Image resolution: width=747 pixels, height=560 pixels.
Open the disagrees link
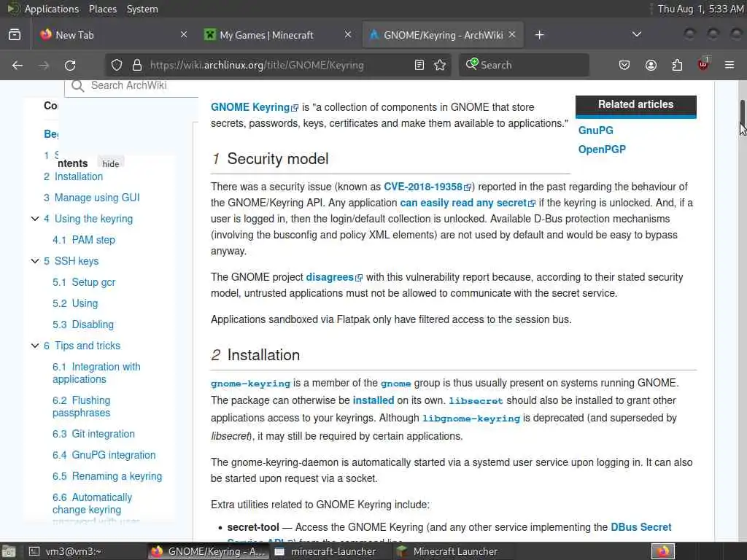(334, 277)
